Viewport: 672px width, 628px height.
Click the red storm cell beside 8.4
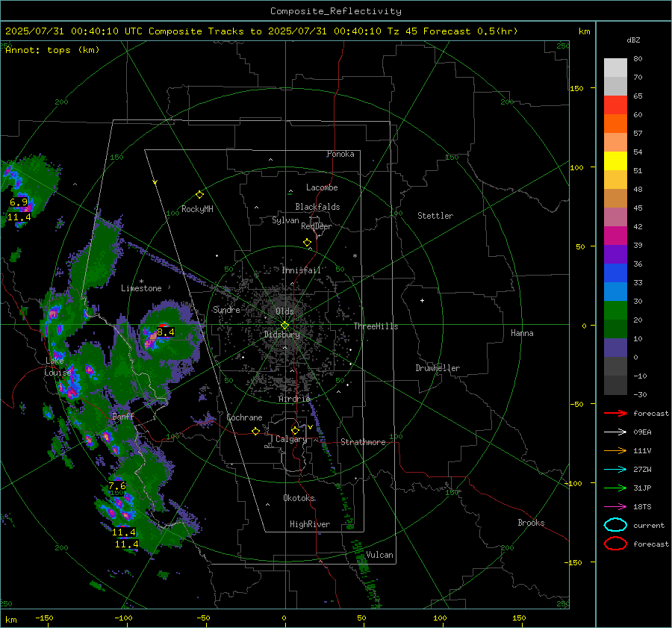[x=164, y=326]
